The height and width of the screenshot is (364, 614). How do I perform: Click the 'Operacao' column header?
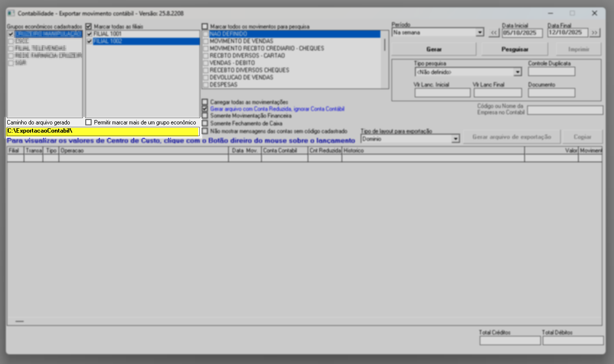pyautogui.click(x=143, y=151)
